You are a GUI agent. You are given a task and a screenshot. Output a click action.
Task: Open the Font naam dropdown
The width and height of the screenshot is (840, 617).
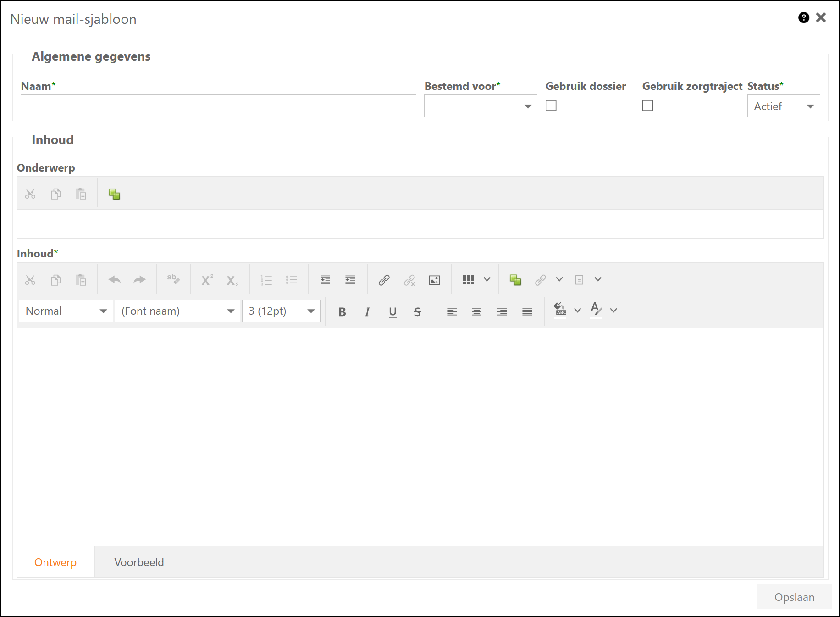[x=177, y=311]
